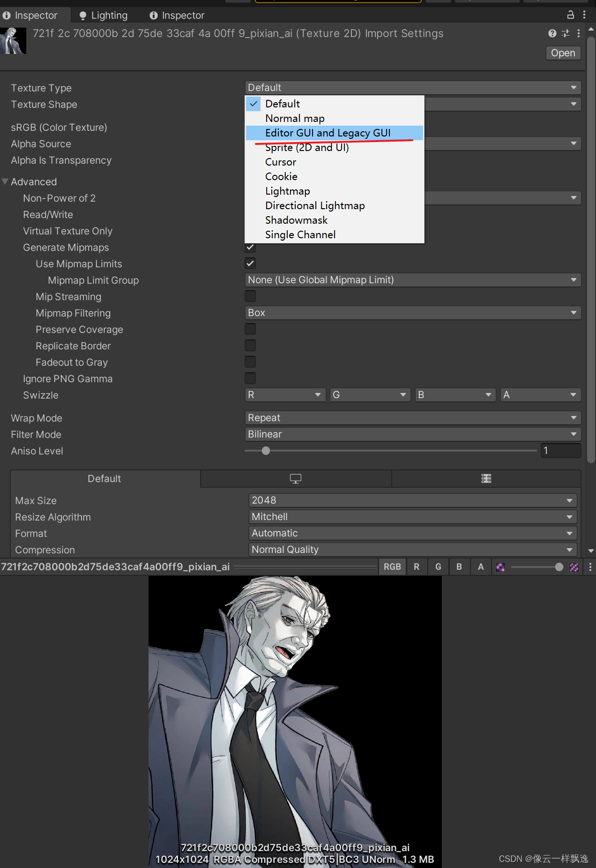The width and height of the screenshot is (596, 868).
Task: Open the Resize Algorithm Mitchell dropdown
Action: click(413, 517)
